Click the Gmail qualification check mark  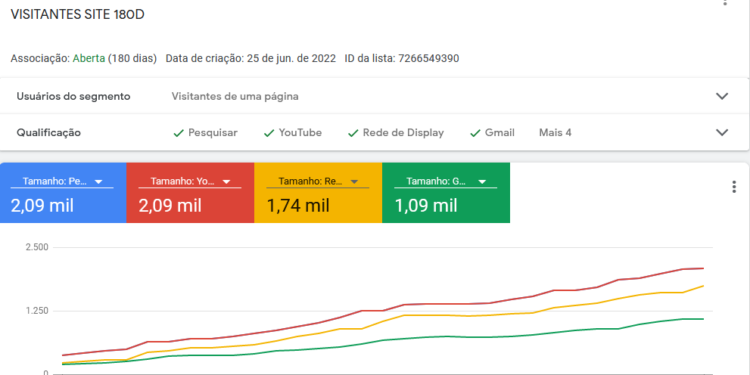[x=475, y=133]
